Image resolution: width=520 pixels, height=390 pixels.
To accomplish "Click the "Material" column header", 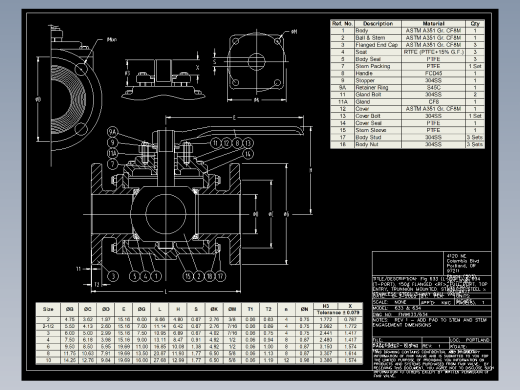I will pos(433,24).
